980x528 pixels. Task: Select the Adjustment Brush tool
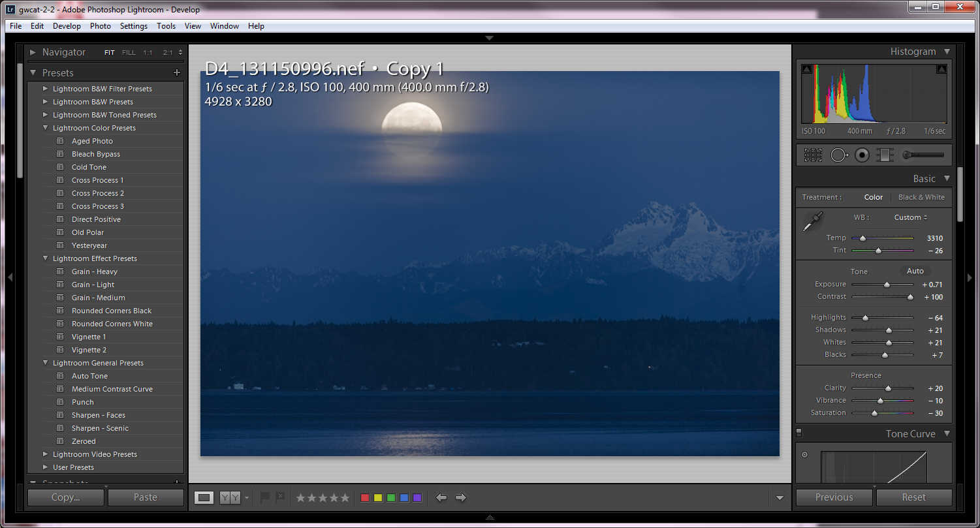pyautogui.click(x=923, y=155)
